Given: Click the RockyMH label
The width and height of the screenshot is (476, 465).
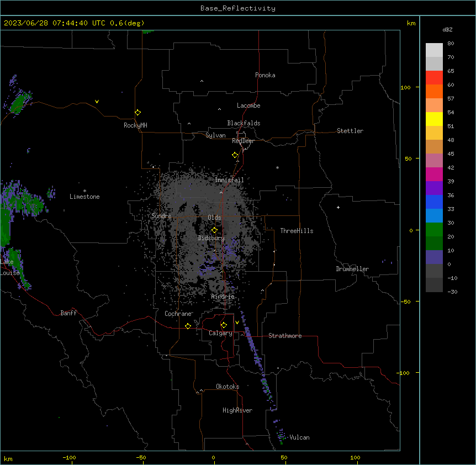Looking at the screenshot, I should pyautogui.click(x=135, y=125).
